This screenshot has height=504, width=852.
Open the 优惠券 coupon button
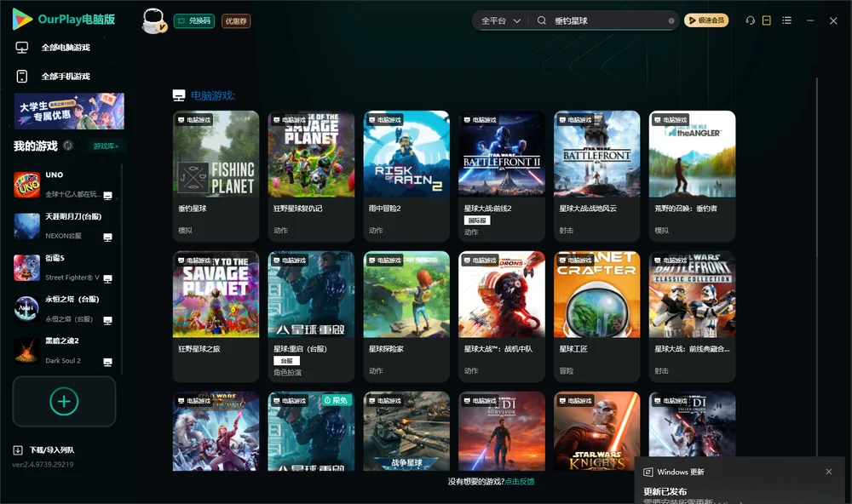pyautogui.click(x=236, y=21)
